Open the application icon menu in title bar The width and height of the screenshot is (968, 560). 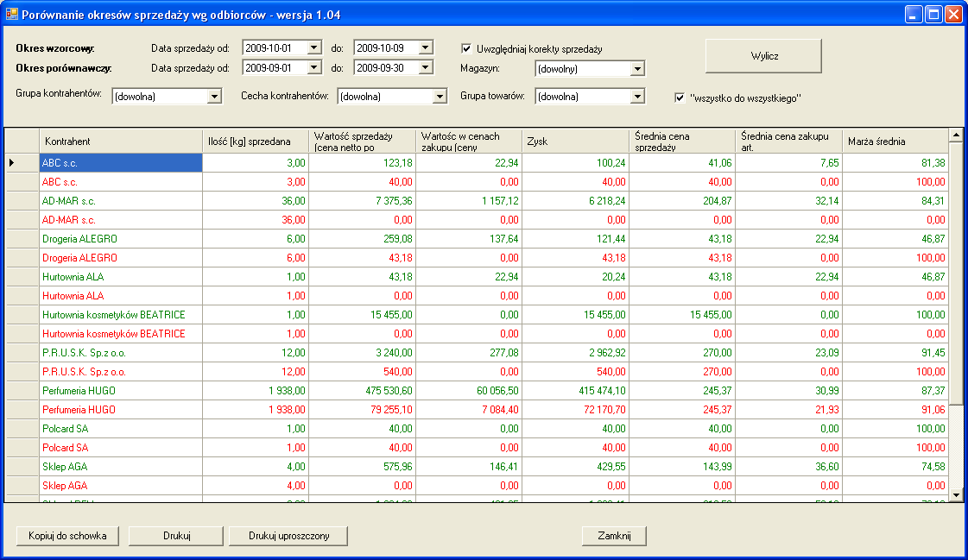pos(11,14)
